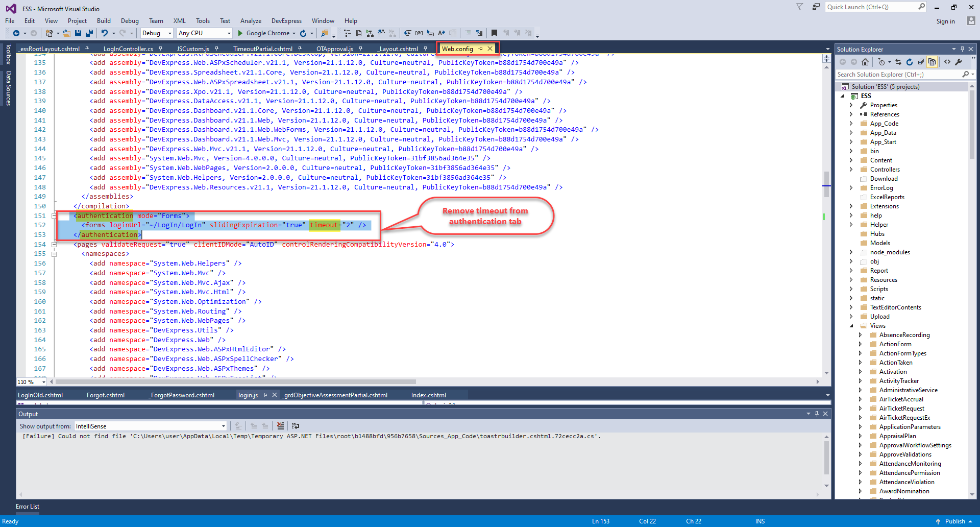The width and height of the screenshot is (980, 527).
Task: Clear all output with the red X icon
Action: (280, 426)
